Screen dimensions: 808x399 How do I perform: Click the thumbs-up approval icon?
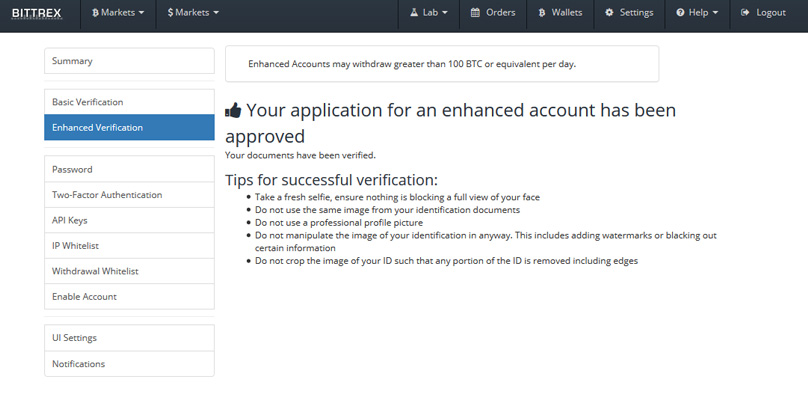(x=233, y=110)
